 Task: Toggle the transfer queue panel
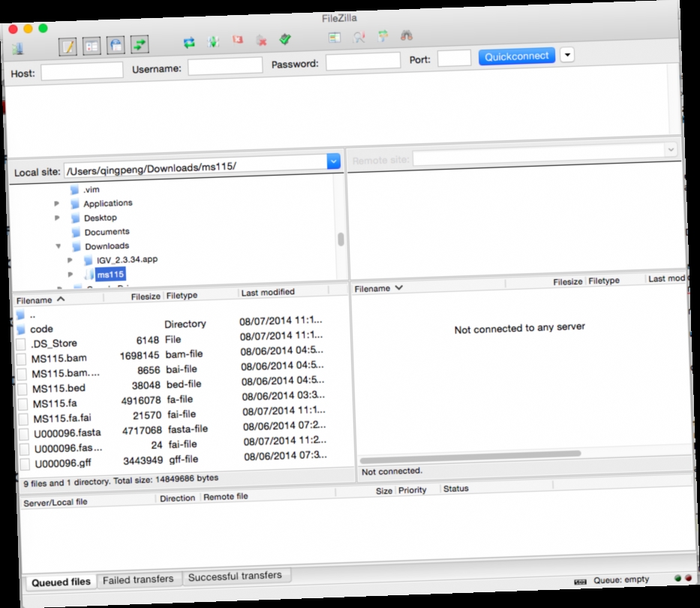[138, 45]
